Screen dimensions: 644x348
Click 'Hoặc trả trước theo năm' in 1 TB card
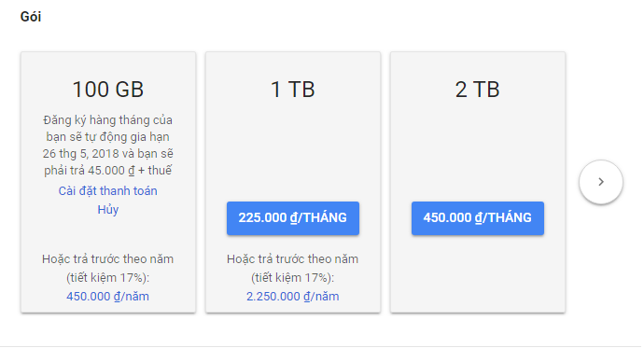292,259
